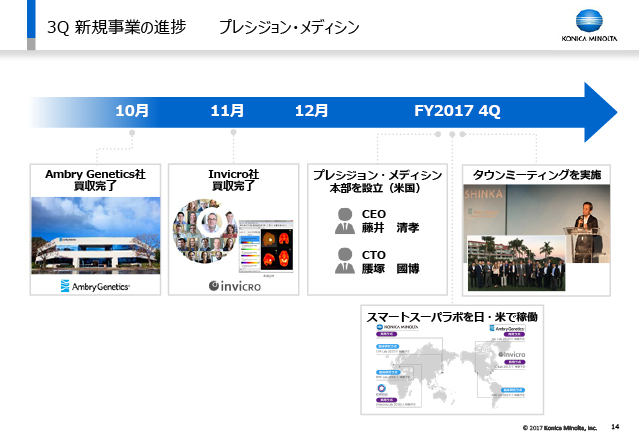Click the Konica Minolta globe logo
The height and width of the screenshot is (443, 640).
pos(589,20)
